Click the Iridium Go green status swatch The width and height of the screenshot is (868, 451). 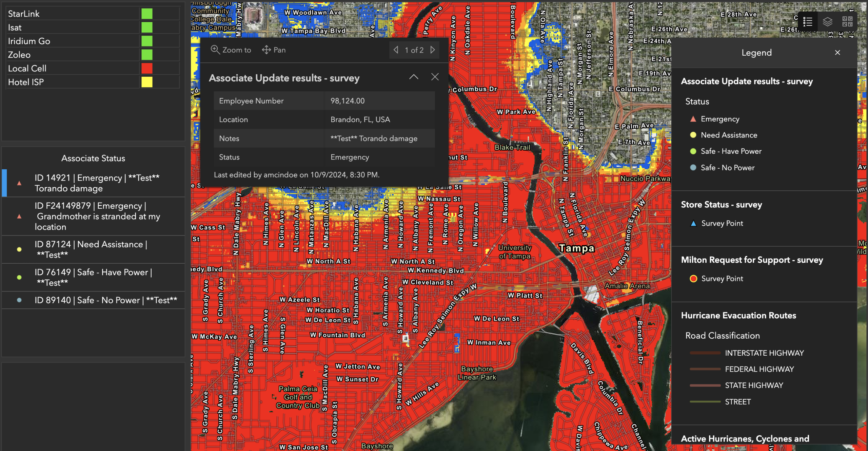click(147, 41)
